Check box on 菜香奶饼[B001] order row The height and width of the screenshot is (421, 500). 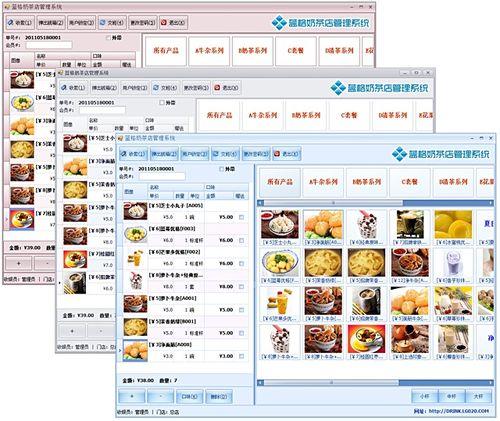[241, 333]
